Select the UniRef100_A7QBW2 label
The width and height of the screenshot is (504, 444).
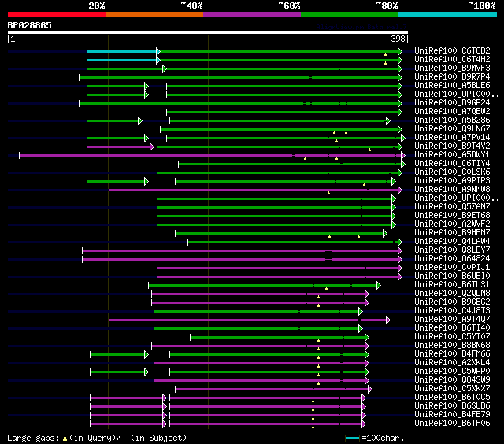point(452,112)
